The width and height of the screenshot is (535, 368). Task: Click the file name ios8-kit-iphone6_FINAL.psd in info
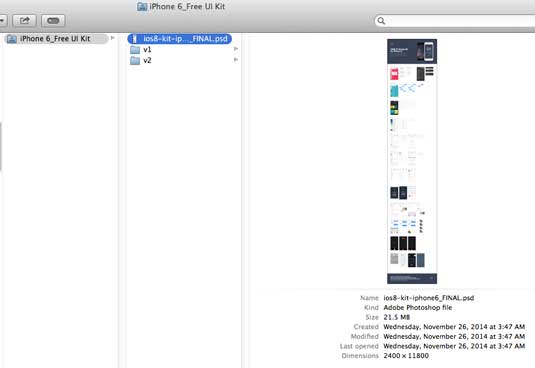click(x=429, y=298)
